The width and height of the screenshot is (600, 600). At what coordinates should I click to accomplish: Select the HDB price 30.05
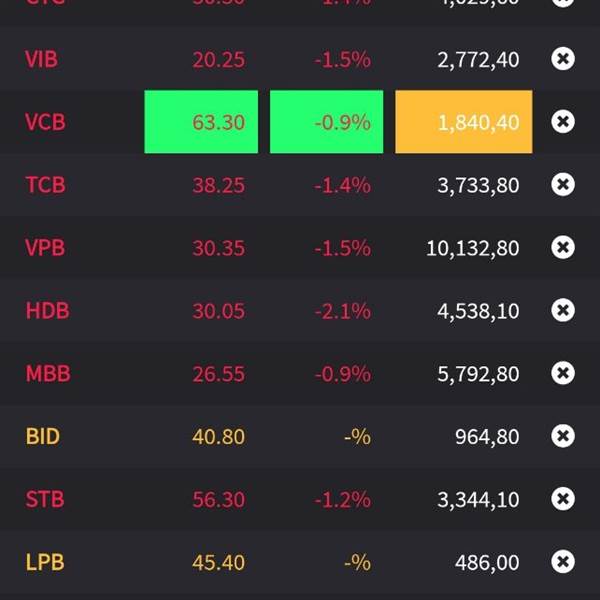tap(218, 311)
